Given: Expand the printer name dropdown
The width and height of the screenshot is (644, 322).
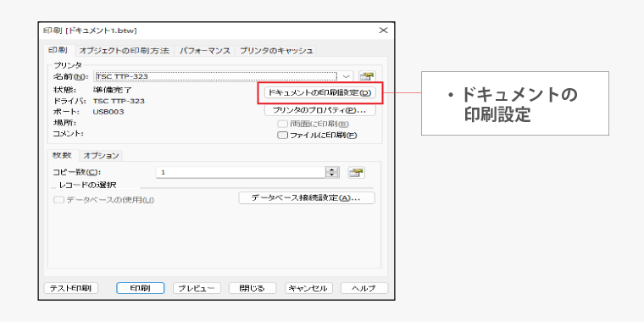Looking at the screenshot, I should 347,76.
